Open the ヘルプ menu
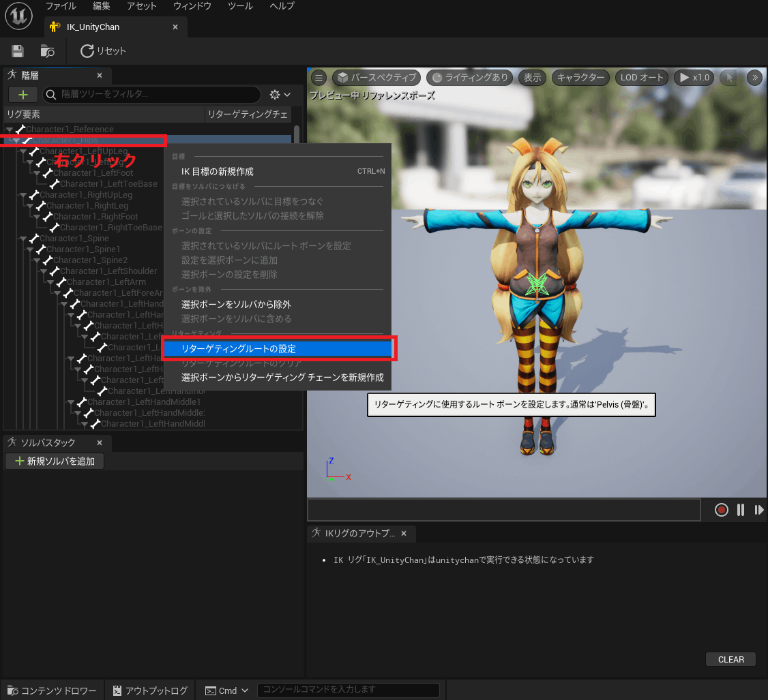Viewport: 768px width, 700px height. pos(282,6)
